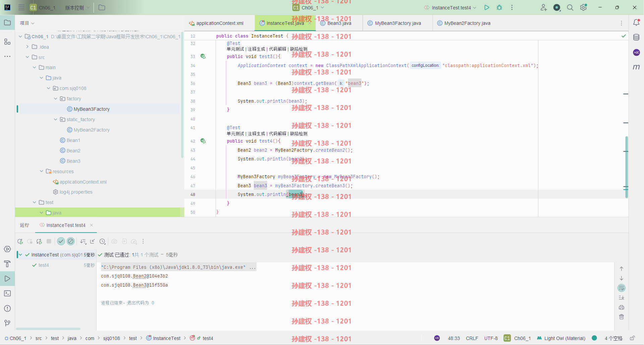Click UTF-8 encoding in status bar
The width and height of the screenshot is (644, 345).
[x=491, y=338]
